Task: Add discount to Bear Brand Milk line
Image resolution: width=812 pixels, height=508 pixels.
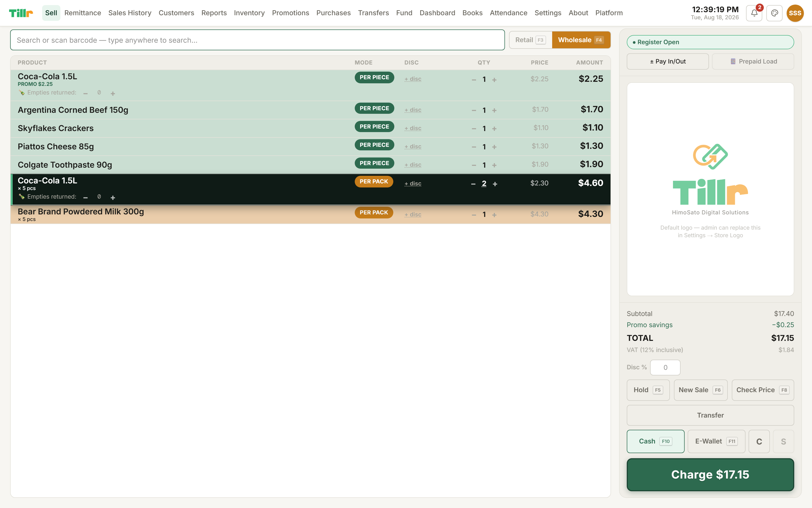Action: point(413,215)
